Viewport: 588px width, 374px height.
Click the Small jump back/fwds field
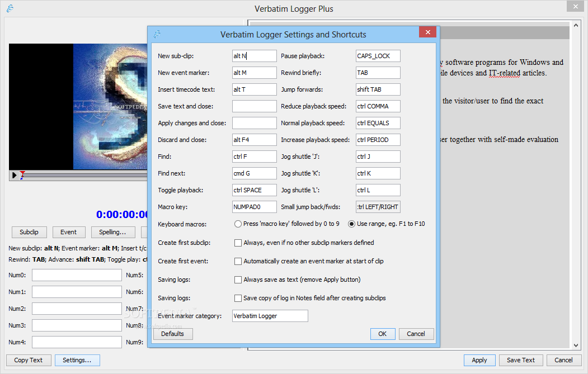pos(378,207)
